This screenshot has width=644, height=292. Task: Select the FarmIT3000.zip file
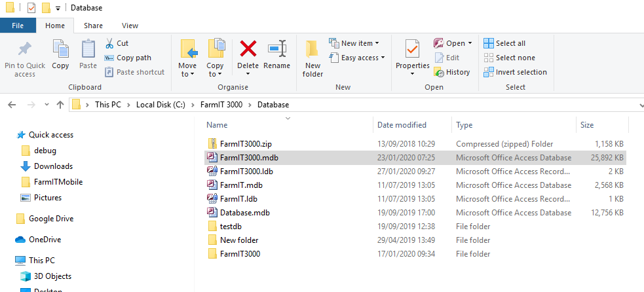pos(415,144)
